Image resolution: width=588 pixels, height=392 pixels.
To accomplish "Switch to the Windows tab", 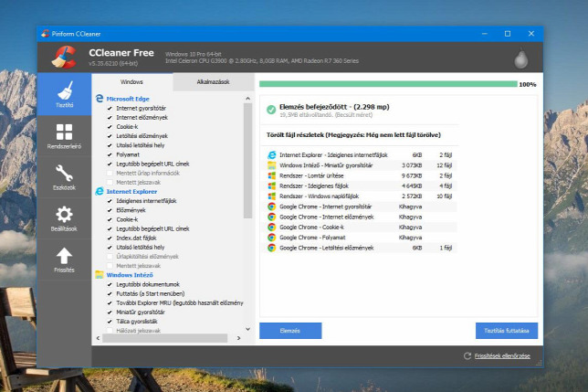I will click(x=131, y=81).
